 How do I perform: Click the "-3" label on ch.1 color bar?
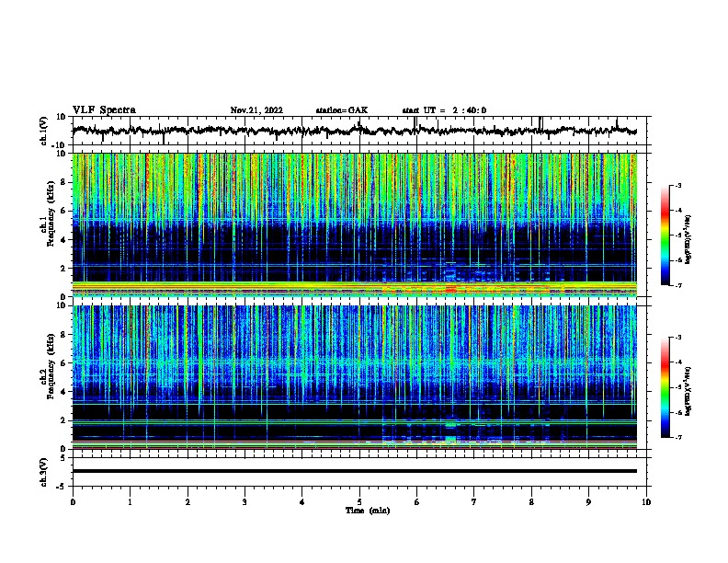(677, 186)
